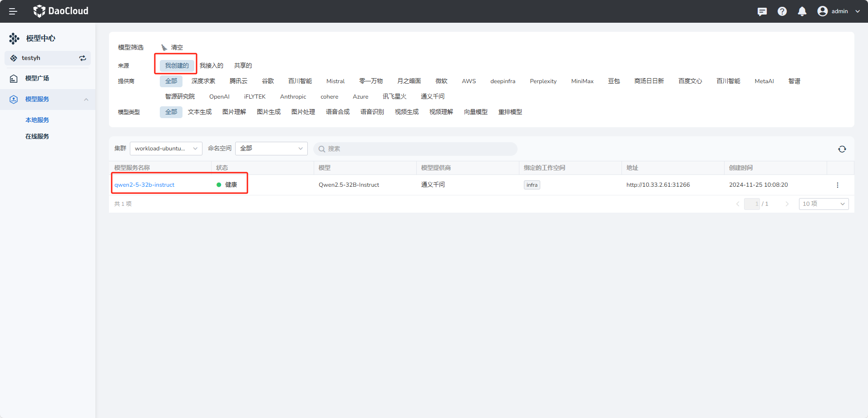Filter model type by 图片理解
The image size is (868, 418).
click(x=234, y=112)
